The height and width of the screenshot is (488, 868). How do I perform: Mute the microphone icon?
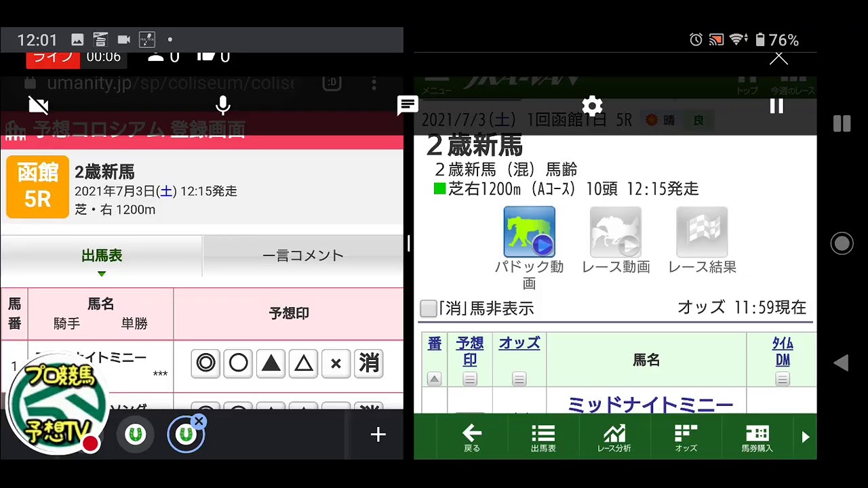(222, 106)
